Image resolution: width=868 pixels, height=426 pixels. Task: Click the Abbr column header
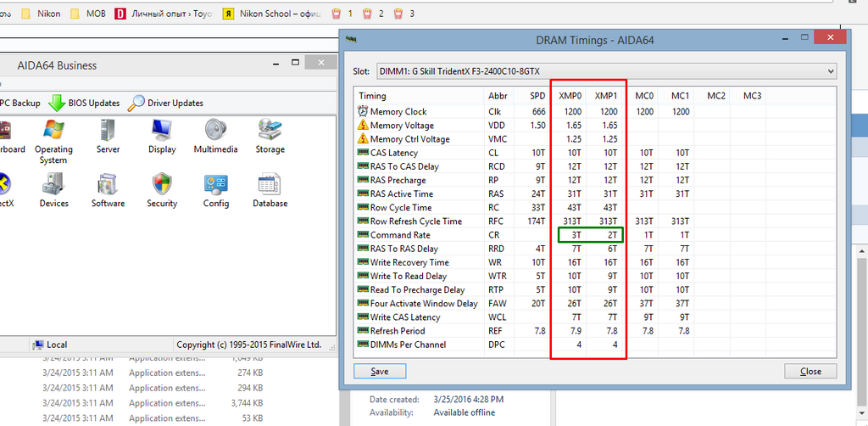tap(498, 96)
